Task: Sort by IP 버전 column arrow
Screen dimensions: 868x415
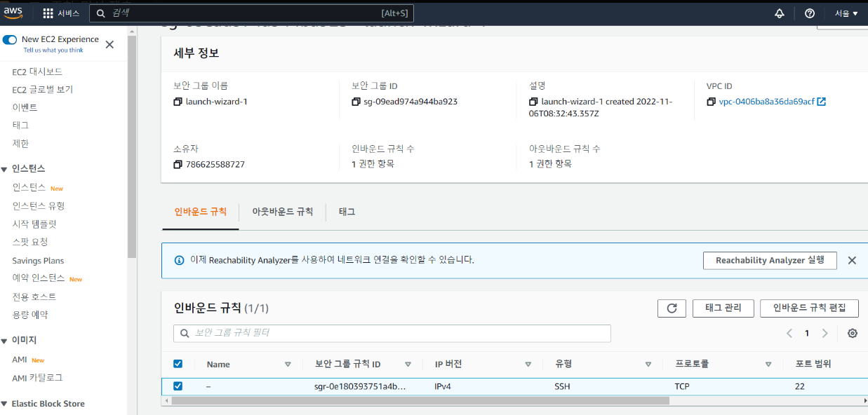Action: click(x=528, y=365)
